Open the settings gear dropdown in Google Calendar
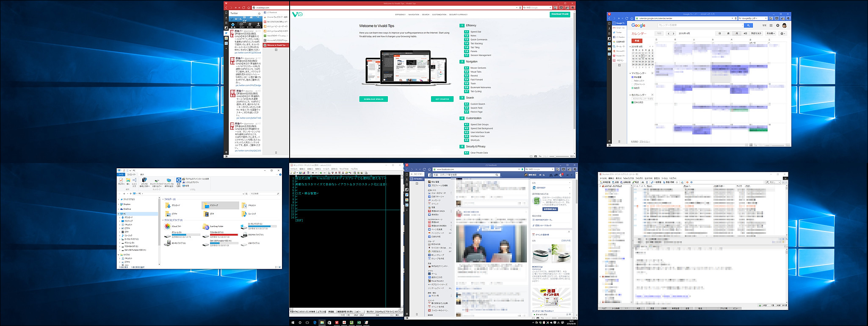Image resolution: width=868 pixels, height=326 pixels. pyautogui.click(x=782, y=33)
